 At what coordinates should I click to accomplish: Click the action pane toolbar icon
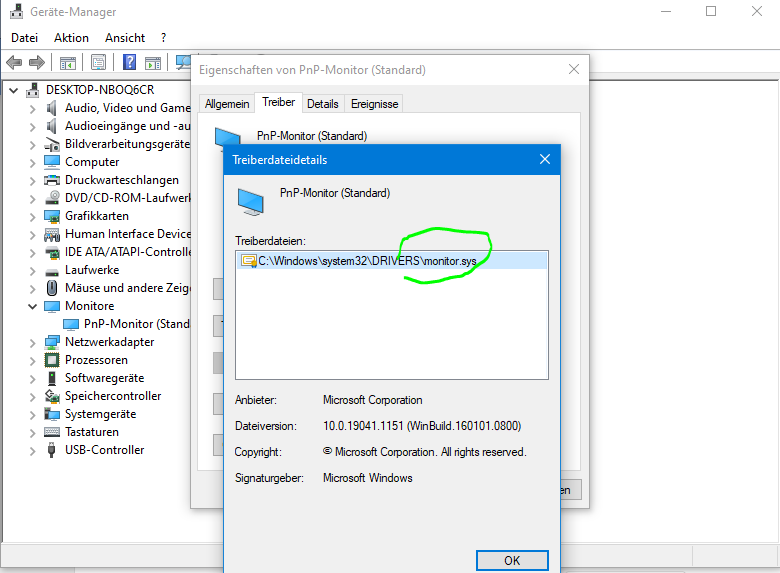[153, 63]
